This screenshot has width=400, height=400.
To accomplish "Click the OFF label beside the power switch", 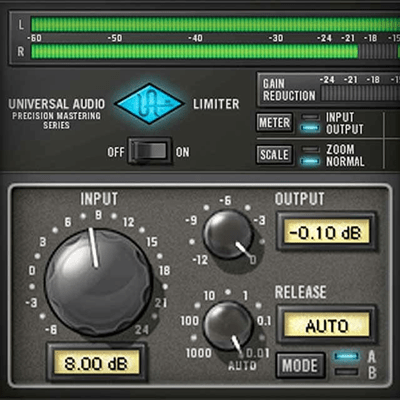I will click(x=116, y=152).
